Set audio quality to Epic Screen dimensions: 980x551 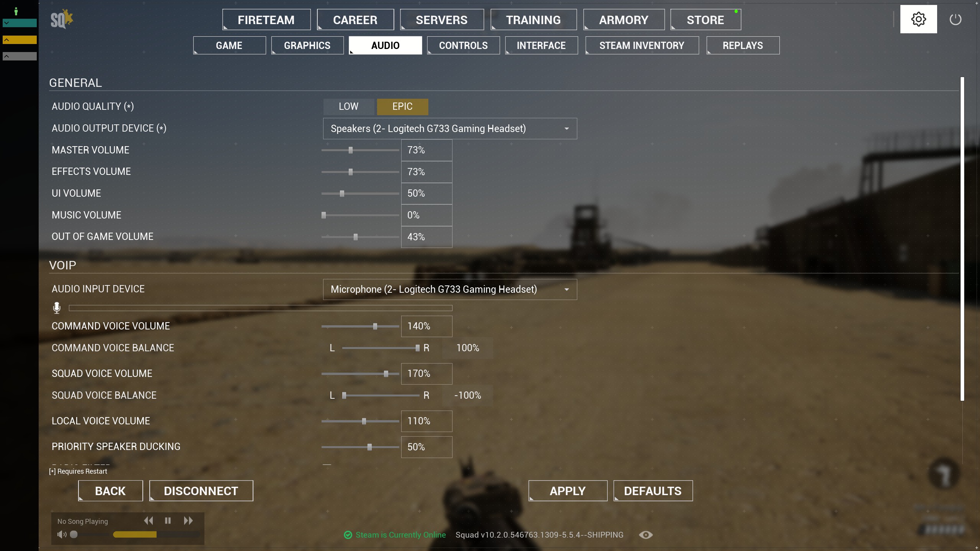(402, 107)
